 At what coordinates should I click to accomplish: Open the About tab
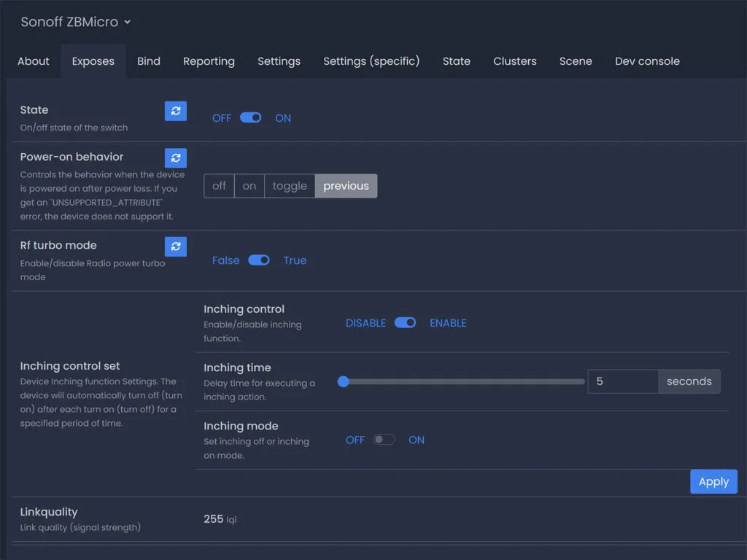pos(34,61)
